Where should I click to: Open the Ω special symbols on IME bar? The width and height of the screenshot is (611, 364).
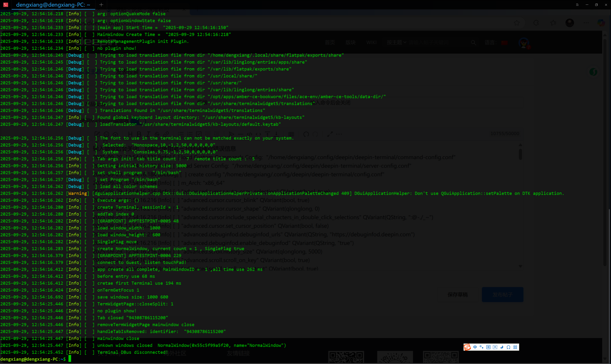509,347
